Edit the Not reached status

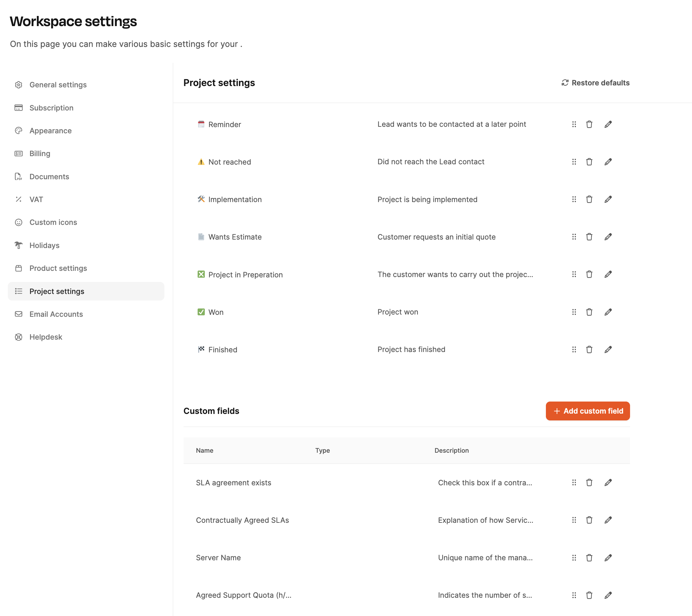[608, 162]
